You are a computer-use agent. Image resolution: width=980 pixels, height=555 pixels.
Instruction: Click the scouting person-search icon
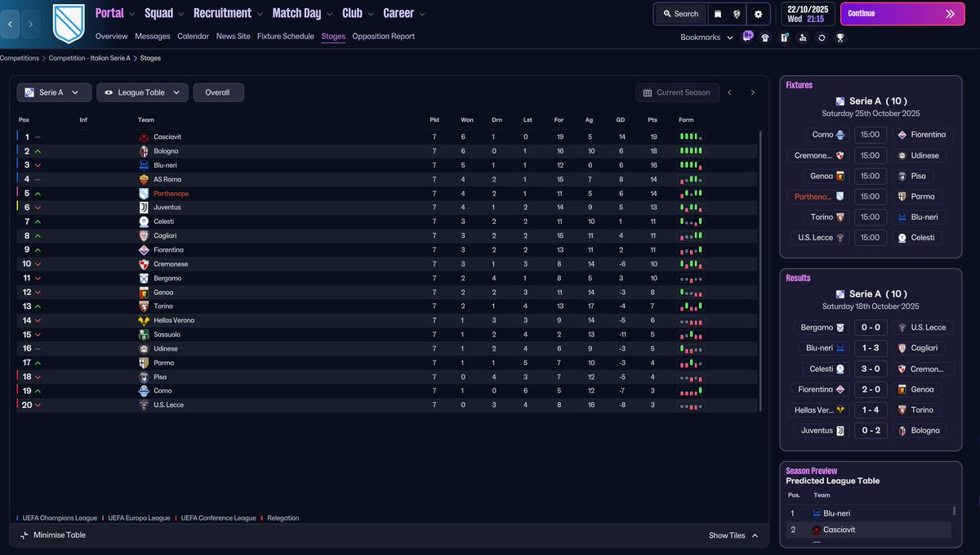[x=803, y=38]
